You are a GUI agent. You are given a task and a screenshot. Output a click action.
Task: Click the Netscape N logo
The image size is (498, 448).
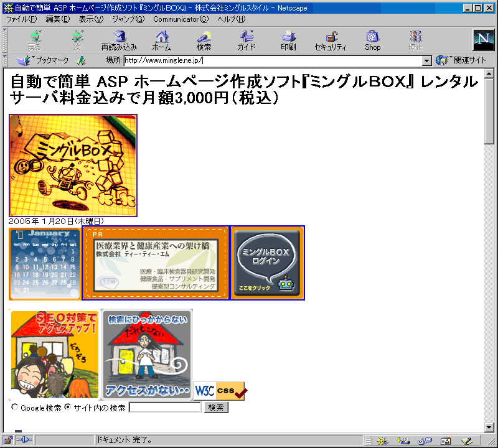coord(484,40)
